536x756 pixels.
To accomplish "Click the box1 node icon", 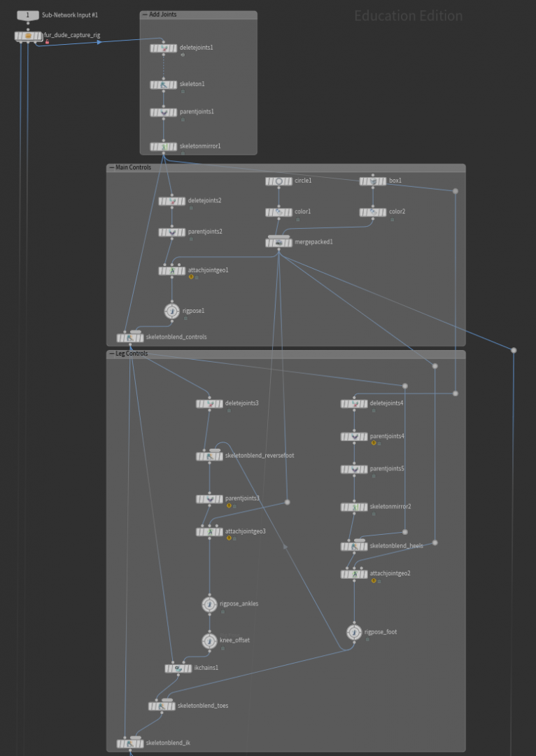I will click(x=373, y=181).
